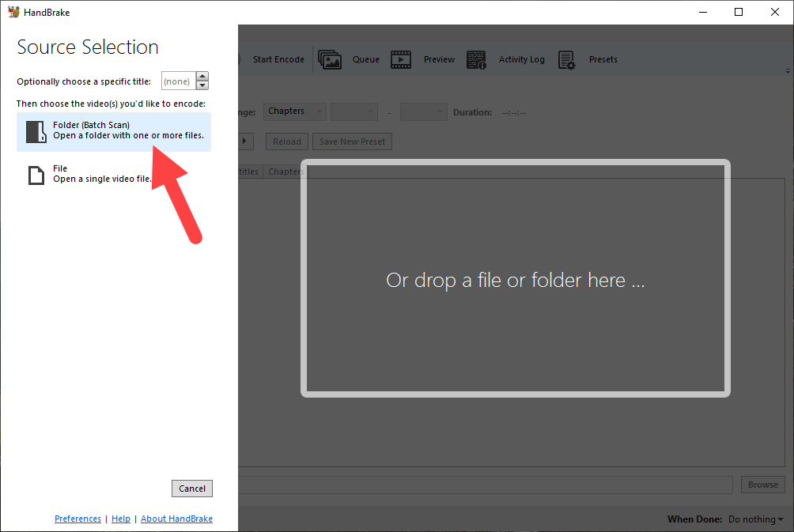Viewport: 794px width, 532px height.
Task: Click the single file document icon
Action: (x=36, y=175)
